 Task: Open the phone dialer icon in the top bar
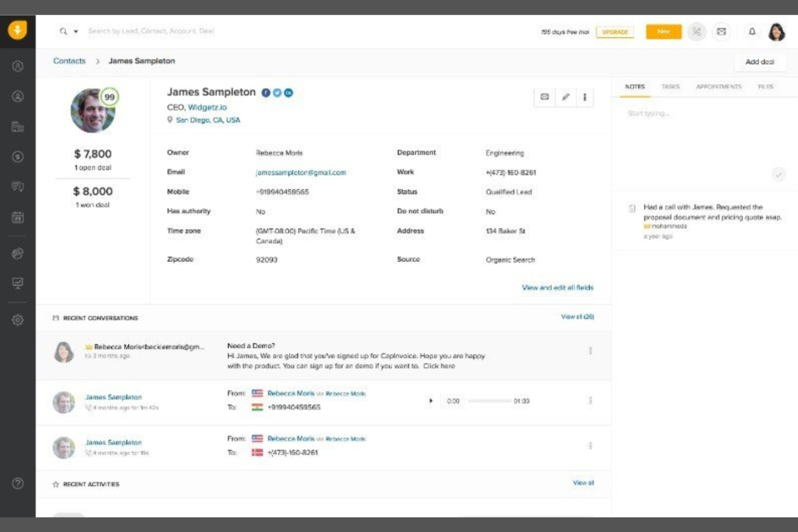[697, 32]
